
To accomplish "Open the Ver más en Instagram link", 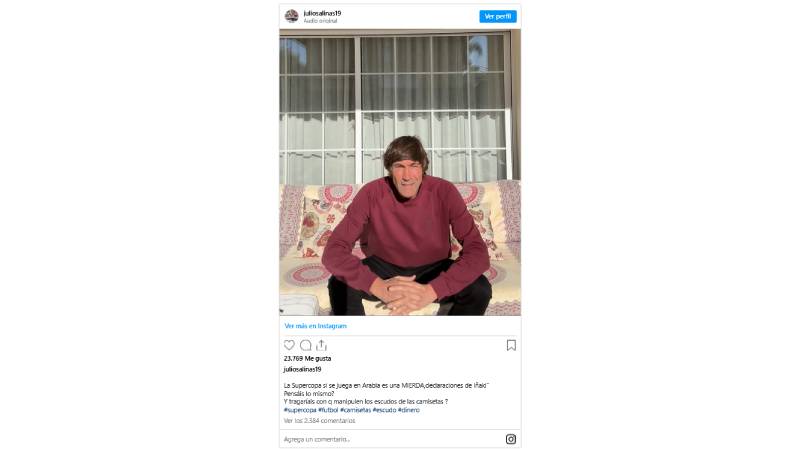I will coord(315,326).
